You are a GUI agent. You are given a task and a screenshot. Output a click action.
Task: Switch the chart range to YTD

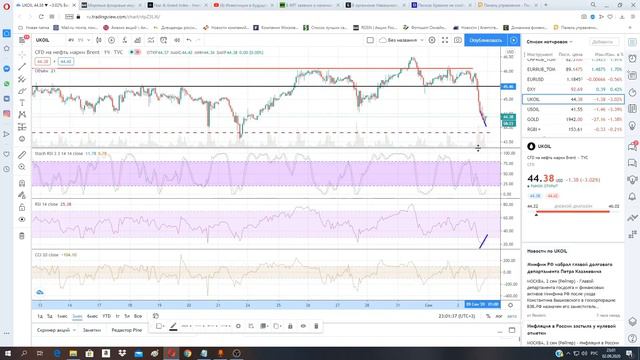click(x=107, y=316)
